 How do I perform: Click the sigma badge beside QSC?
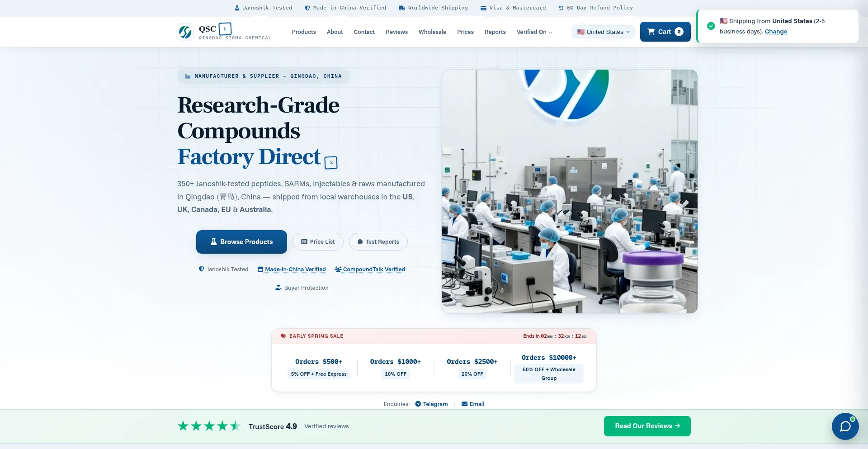(x=225, y=28)
